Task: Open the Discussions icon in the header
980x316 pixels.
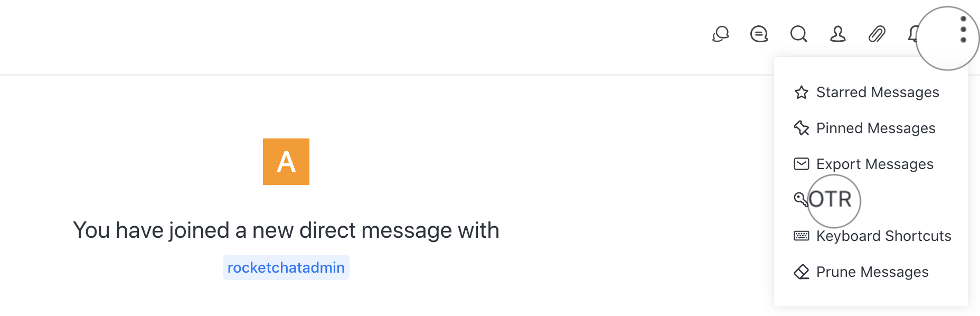Action: pyautogui.click(x=720, y=34)
